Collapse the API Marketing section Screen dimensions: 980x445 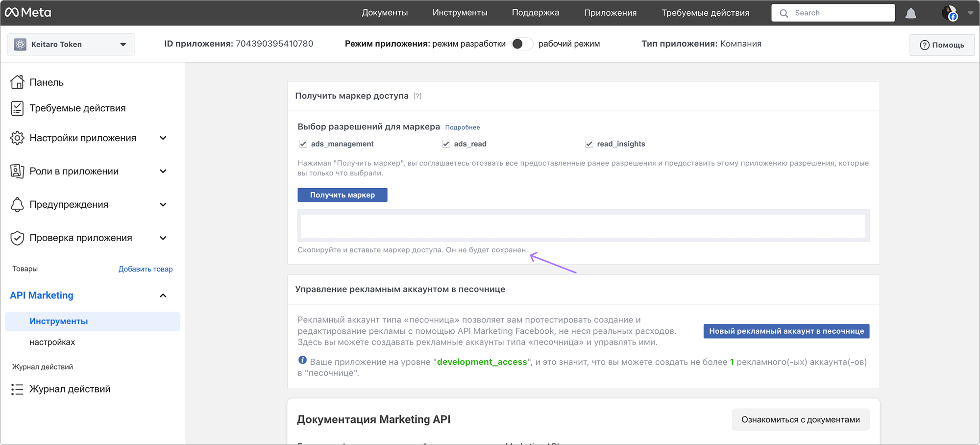click(x=163, y=296)
